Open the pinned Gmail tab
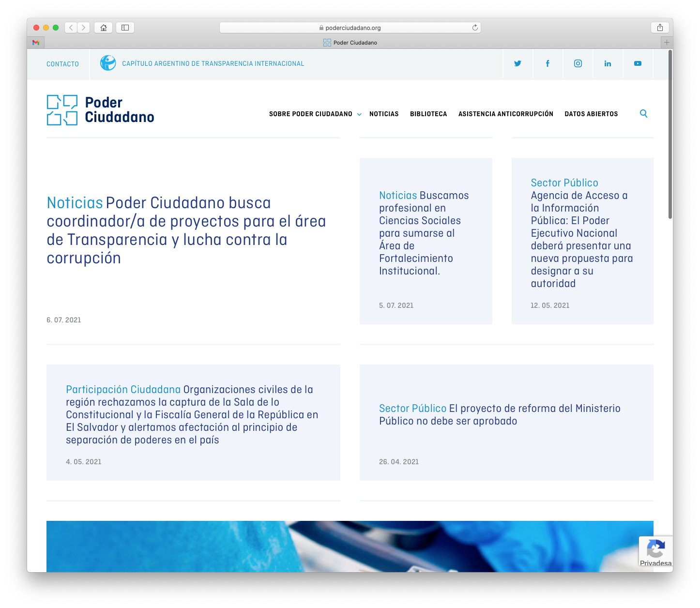Viewport: 700px width, 608px height. pos(36,43)
